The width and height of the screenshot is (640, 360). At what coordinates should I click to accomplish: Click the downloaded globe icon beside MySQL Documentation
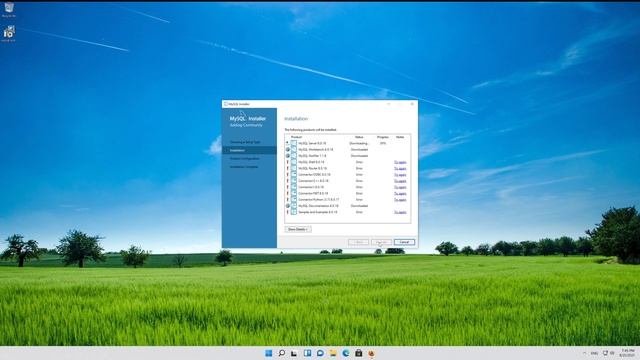click(287, 206)
